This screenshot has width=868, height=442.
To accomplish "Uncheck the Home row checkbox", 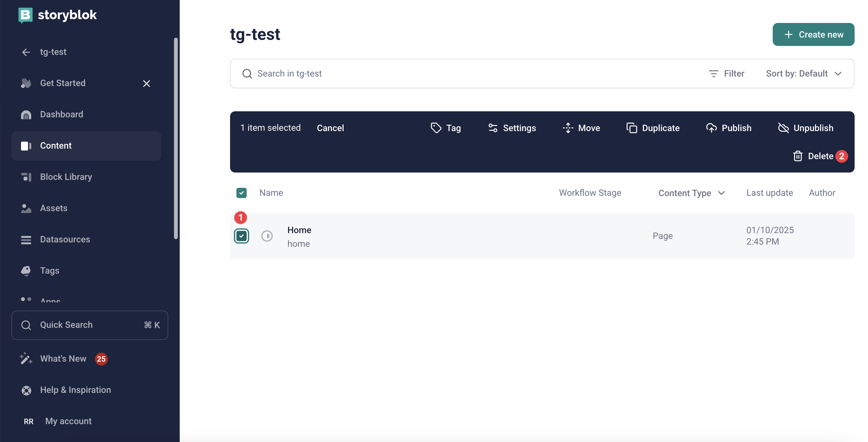I will [241, 236].
